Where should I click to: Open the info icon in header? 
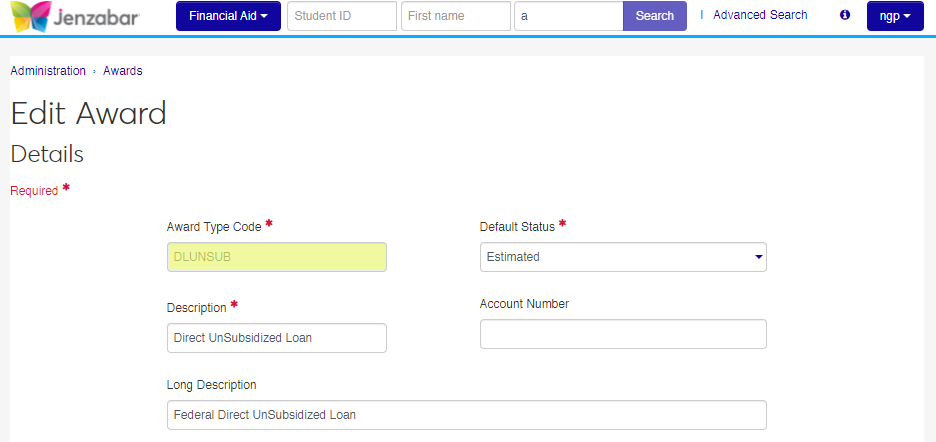click(x=845, y=15)
